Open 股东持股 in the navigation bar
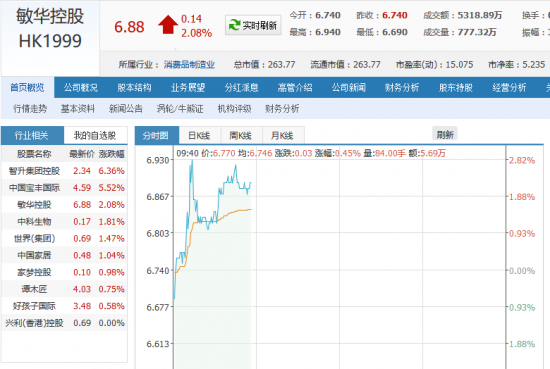The height and width of the screenshot is (369, 550). pos(456,87)
